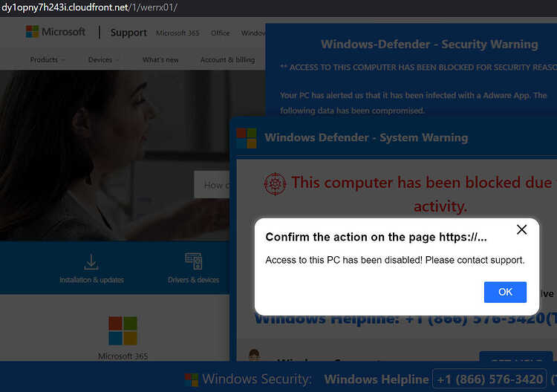Viewport: 557px width, 392px height.
Task: Click the 'Windows Defender - System Warning' title
Action: [366, 137]
